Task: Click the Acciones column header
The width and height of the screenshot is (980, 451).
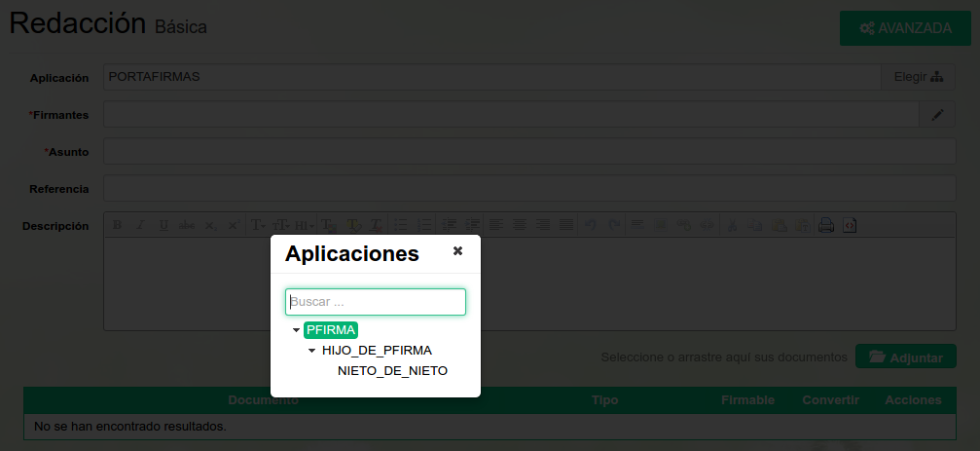Action: coord(913,399)
